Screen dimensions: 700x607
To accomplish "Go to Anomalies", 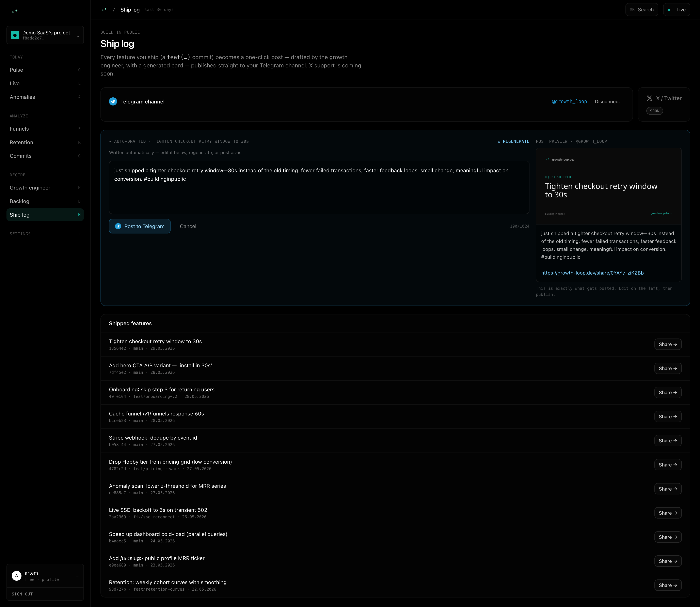I will tap(45, 97).
